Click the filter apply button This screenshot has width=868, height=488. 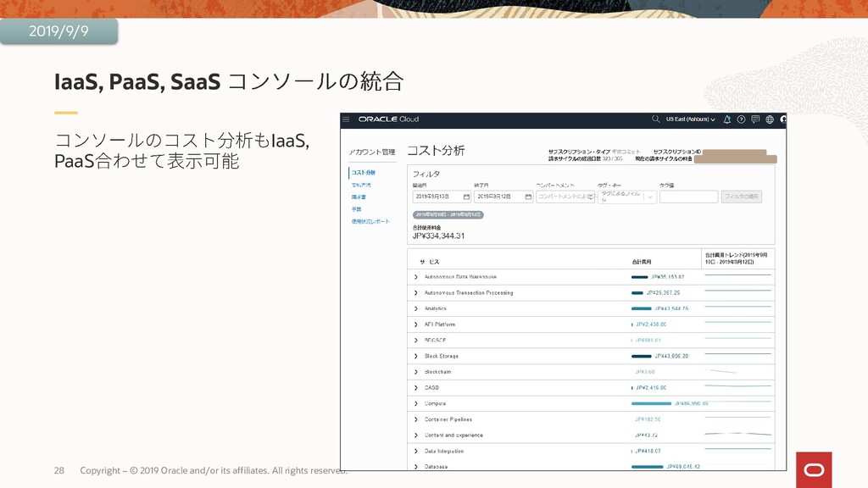pos(741,197)
